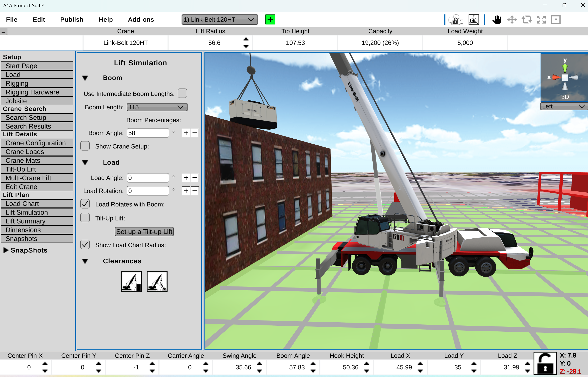The height and width of the screenshot is (377, 588).
Task: Open the Jobsite page
Action: coord(37,101)
